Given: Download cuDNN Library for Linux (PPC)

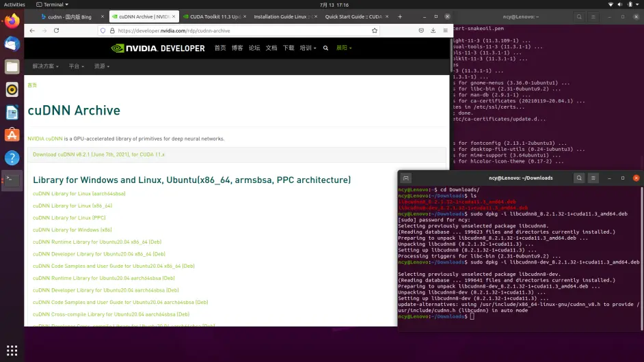Looking at the screenshot, I should click(x=69, y=218).
